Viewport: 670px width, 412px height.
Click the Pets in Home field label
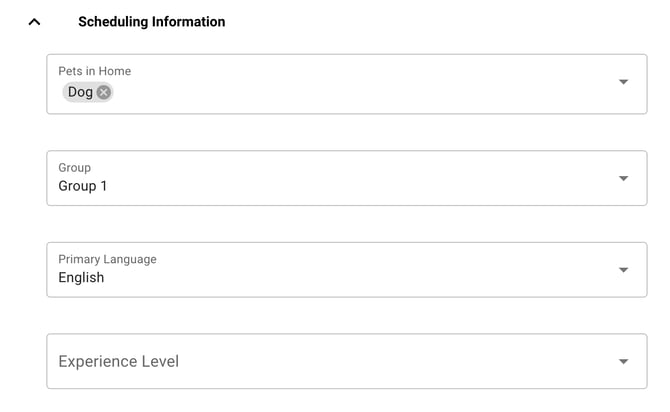94,71
